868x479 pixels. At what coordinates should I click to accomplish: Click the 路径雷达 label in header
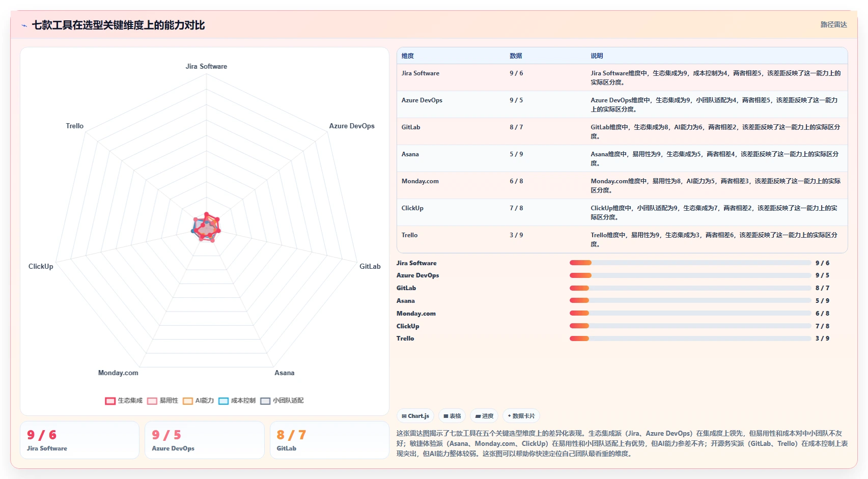pyautogui.click(x=833, y=24)
